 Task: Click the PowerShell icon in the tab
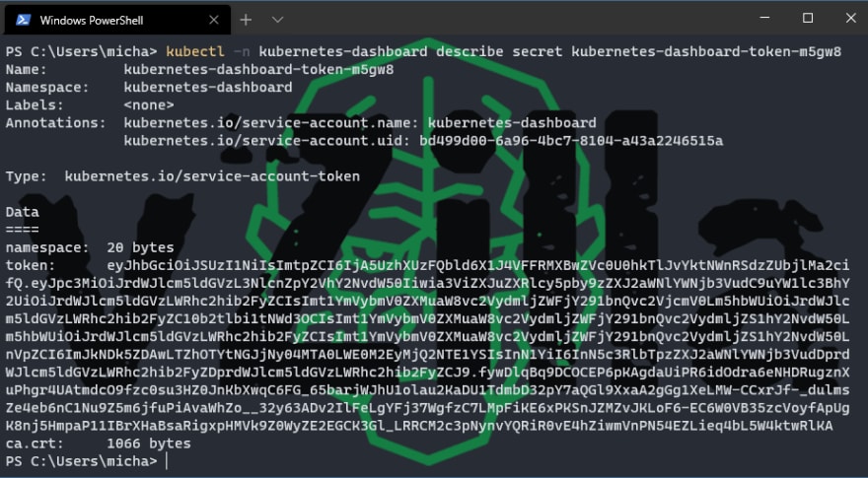pyautogui.click(x=23, y=20)
